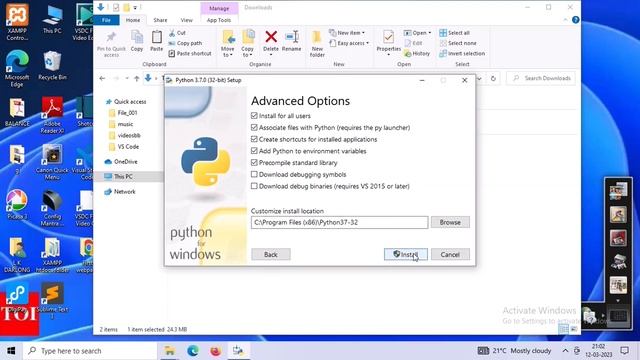Toggle Precompile standard library checkbox

tap(254, 162)
